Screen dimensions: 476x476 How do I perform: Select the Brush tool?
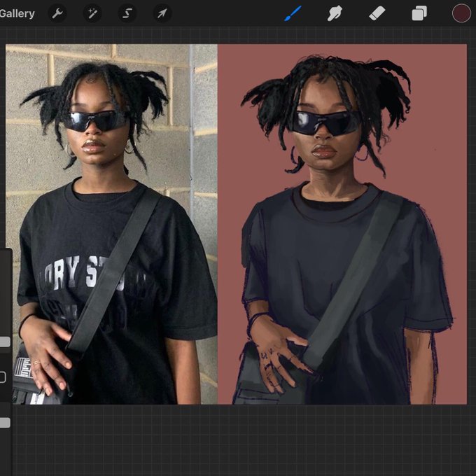pos(293,13)
